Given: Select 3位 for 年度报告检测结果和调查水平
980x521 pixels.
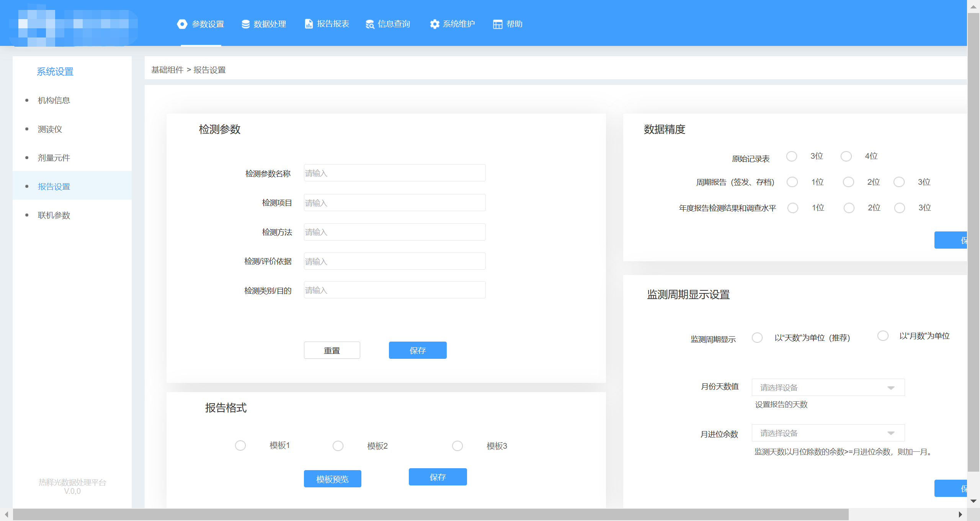Looking at the screenshot, I should point(900,208).
